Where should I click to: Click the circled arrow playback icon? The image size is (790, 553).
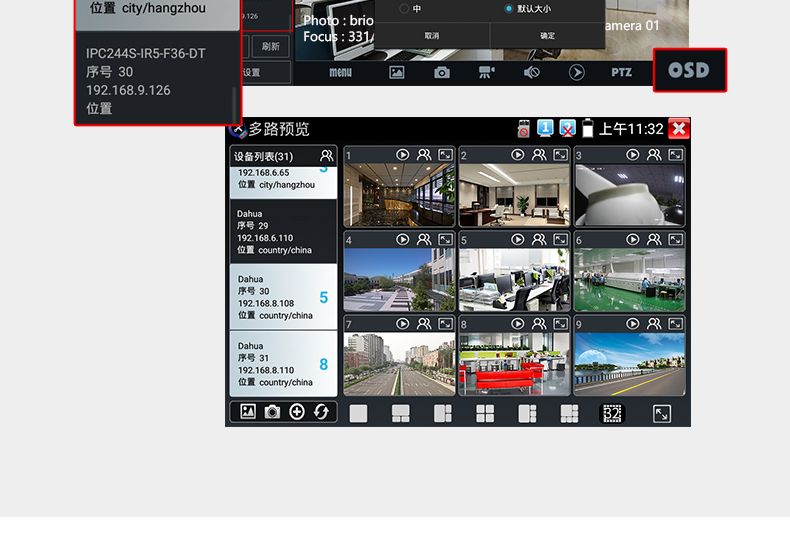pos(576,73)
